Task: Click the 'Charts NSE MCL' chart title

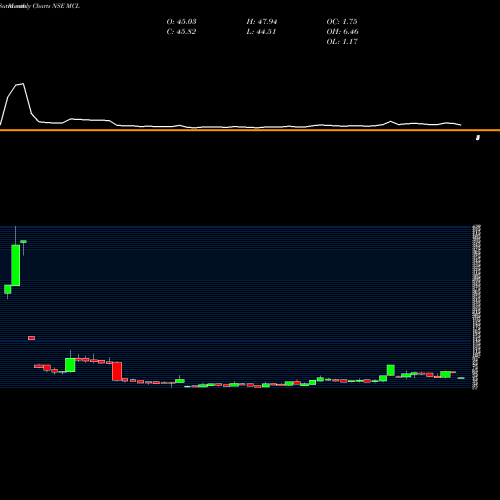Action: [x=56, y=6]
